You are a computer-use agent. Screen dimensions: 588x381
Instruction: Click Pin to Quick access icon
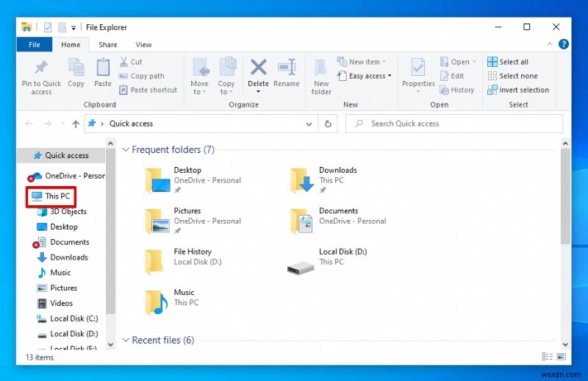[x=41, y=68]
